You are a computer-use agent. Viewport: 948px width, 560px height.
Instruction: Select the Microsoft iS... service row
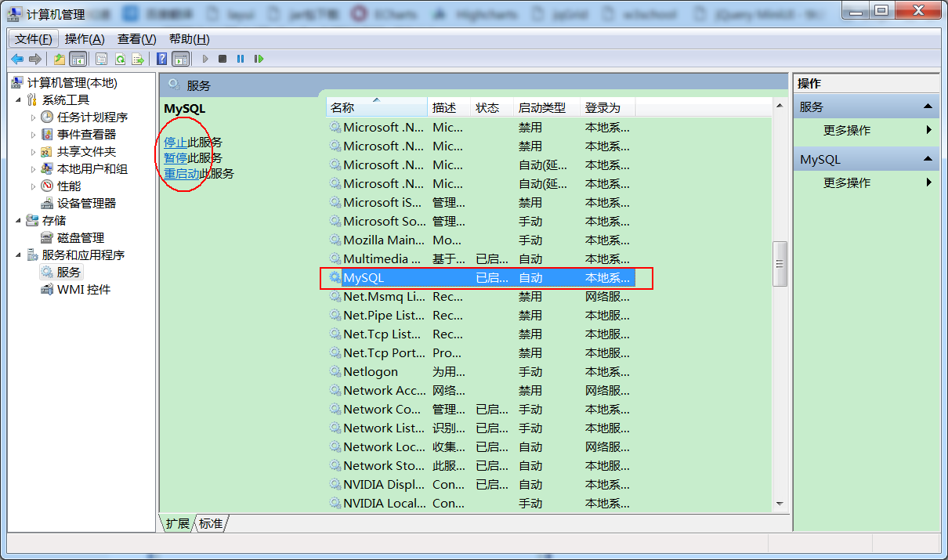pyautogui.click(x=481, y=202)
